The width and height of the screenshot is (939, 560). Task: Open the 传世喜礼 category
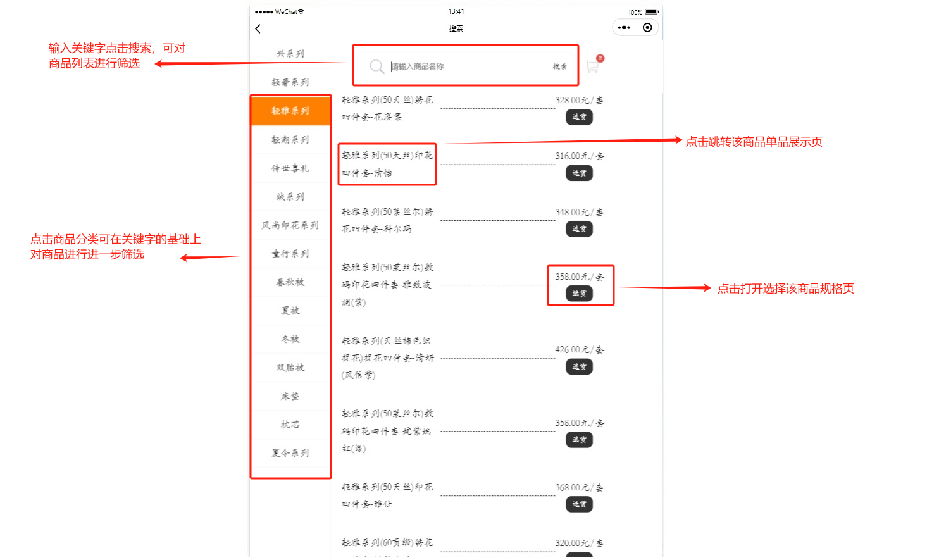point(290,168)
